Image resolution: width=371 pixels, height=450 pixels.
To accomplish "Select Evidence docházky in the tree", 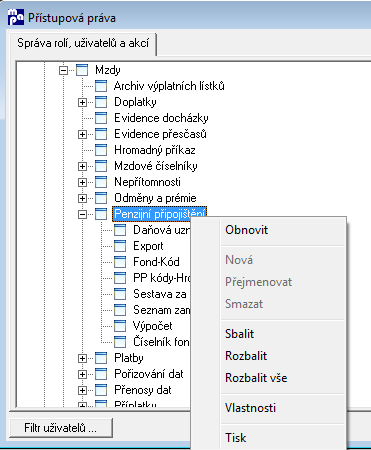I will tap(161, 118).
